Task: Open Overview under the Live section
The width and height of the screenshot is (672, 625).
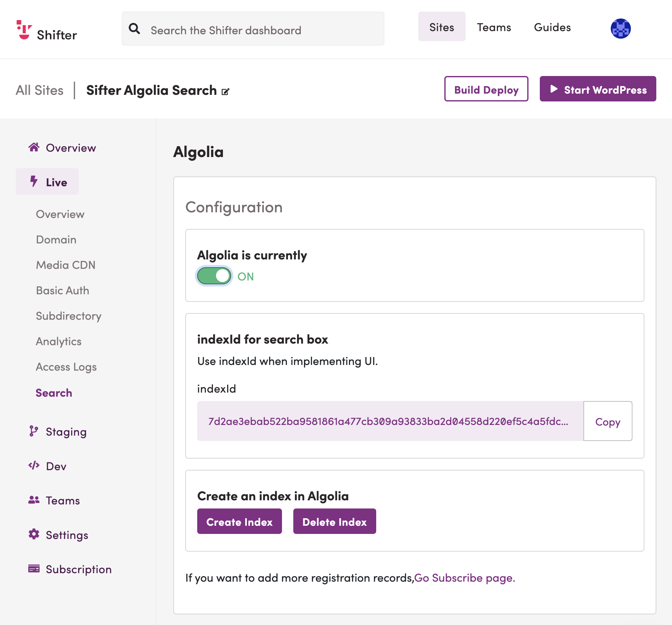Action: tap(60, 214)
